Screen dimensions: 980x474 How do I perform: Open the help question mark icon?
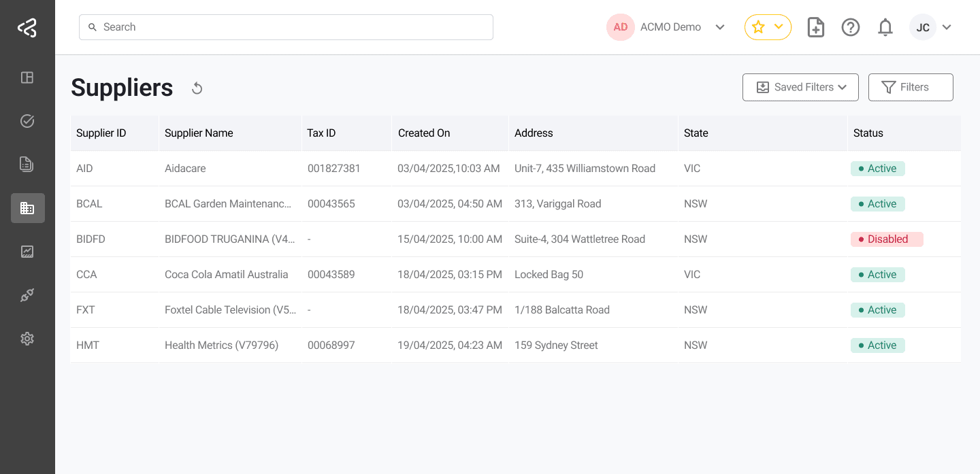[851, 27]
